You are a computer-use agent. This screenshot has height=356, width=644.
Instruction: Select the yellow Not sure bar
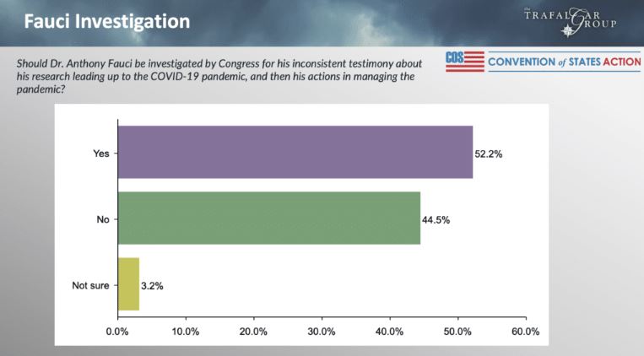coord(128,285)
